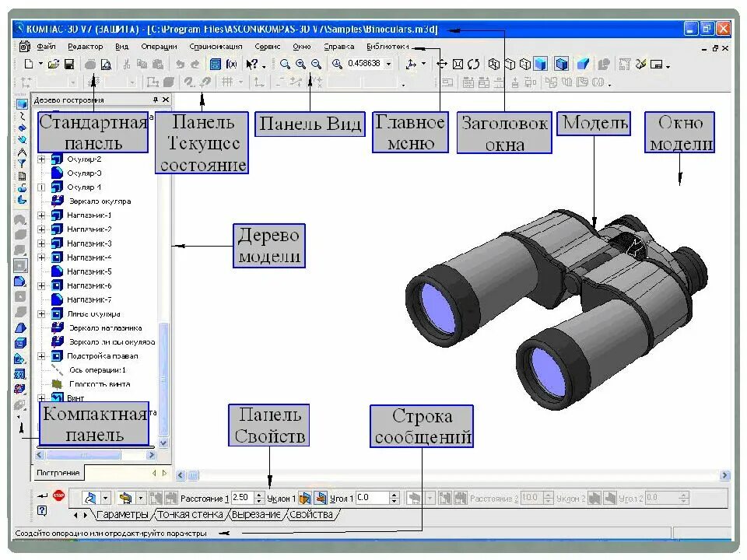Select Плоскость винта tree item
Image resolution: width=747 pixels, height=560 pixels.
click(100, 383)
